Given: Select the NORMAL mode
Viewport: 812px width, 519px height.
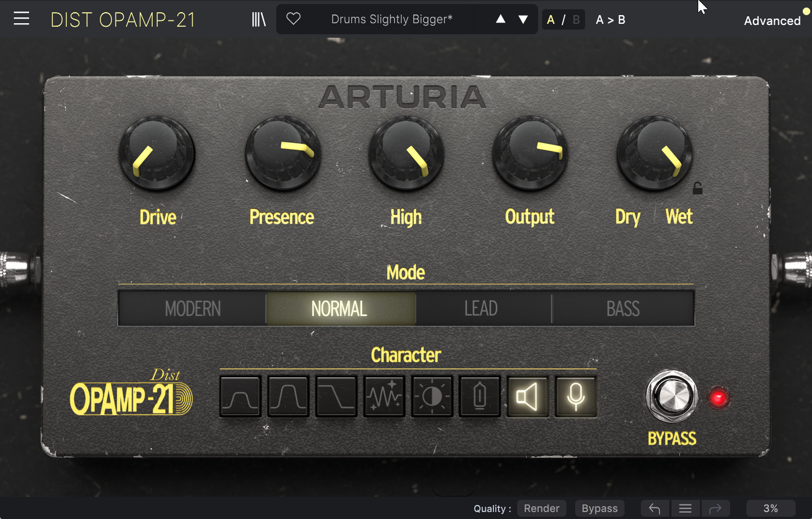Looking at the screenshot, I should [x=340, y=308].
